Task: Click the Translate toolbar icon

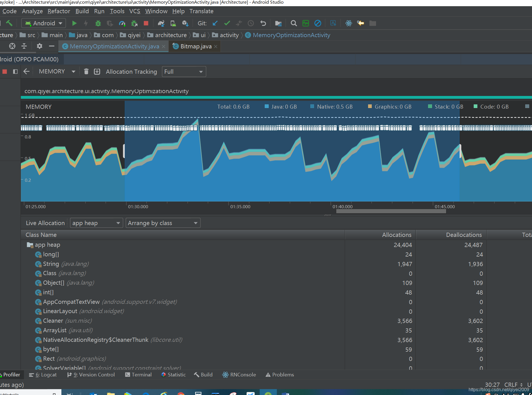Action: pyautogui.click(x=333, y=23)
